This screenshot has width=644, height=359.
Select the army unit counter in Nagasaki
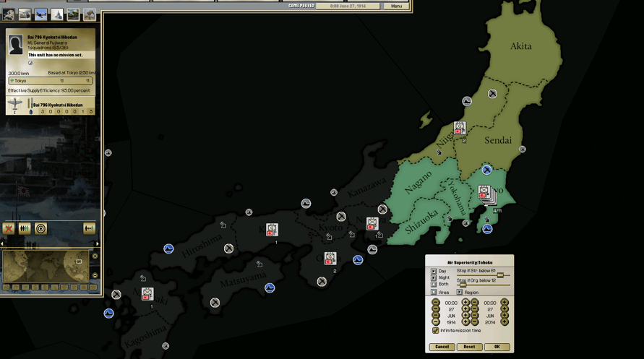(147, 294)
